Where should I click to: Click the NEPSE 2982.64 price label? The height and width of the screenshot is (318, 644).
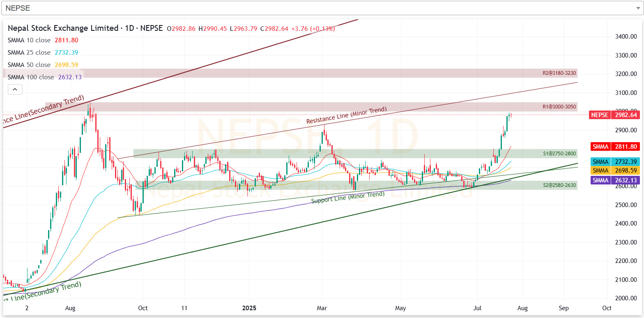point(615,115)
